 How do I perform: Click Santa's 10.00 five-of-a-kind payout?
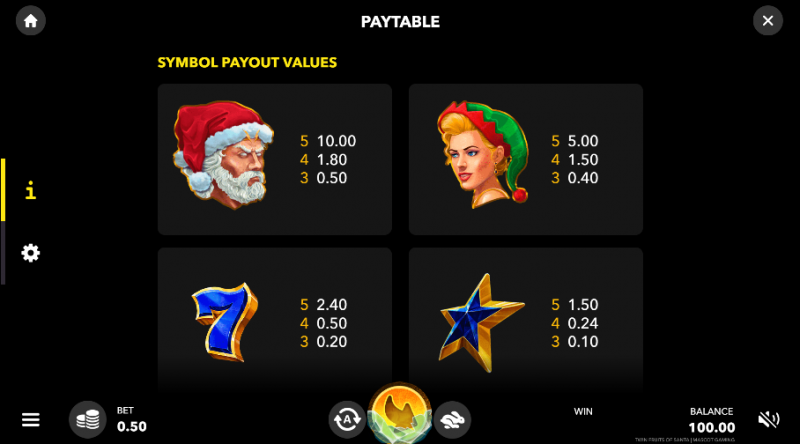[336, 141]
